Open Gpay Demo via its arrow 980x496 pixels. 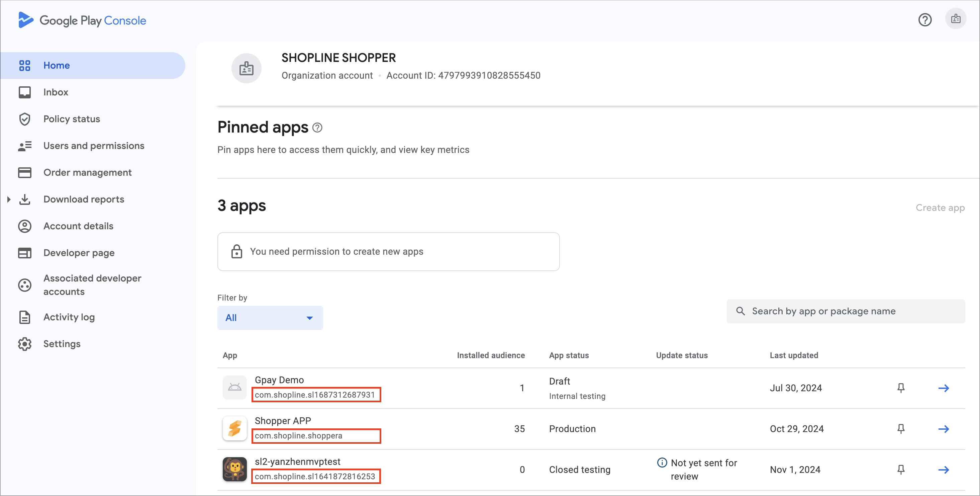(x=944, y=388)
